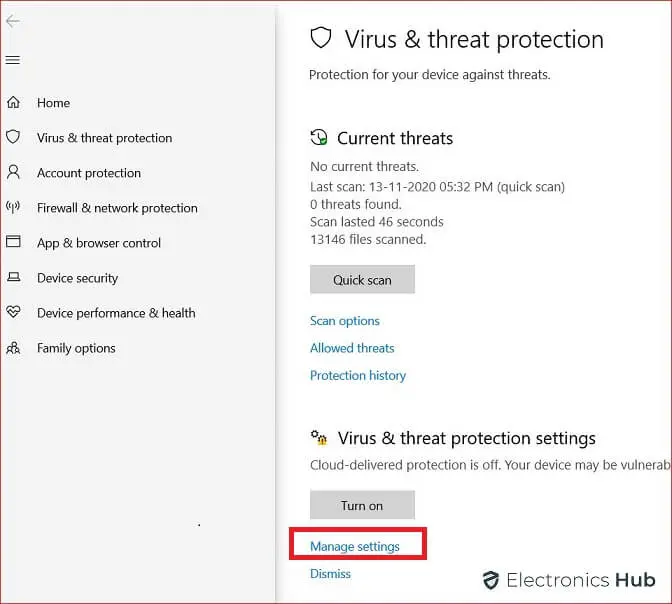View Allowed threats
Viewport: 672px width, 604px height.
(x=352, y=348)
